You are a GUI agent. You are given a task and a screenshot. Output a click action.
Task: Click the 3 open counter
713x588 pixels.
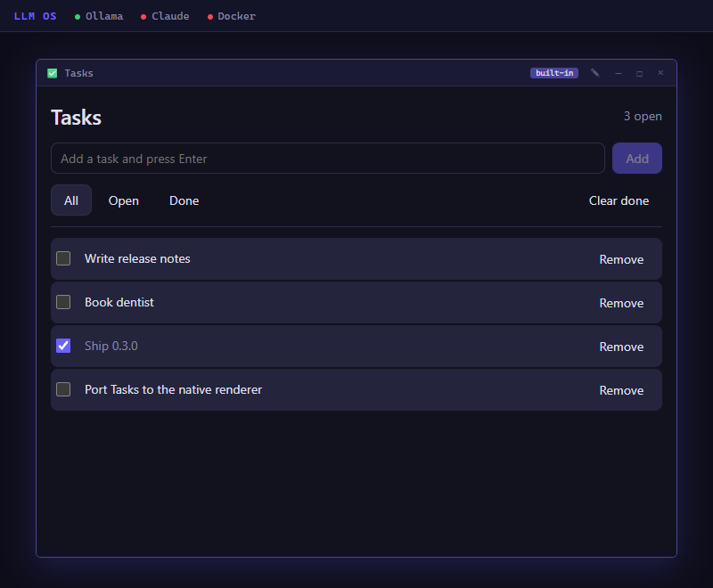(643, 117)
